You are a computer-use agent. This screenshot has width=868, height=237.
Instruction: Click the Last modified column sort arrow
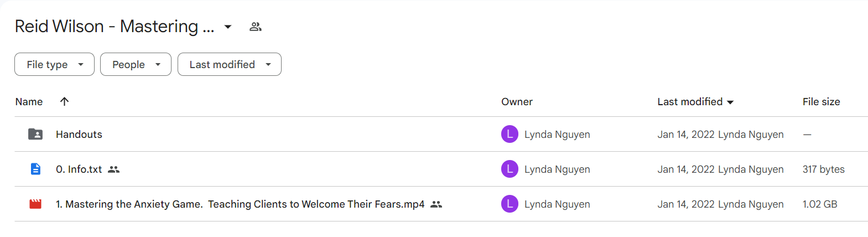(730, 102)
